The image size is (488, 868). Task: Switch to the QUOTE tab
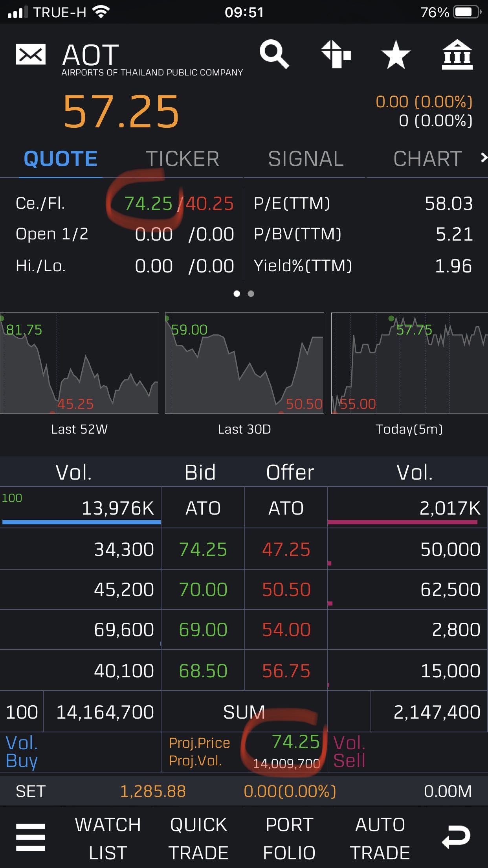coord(61,159)
